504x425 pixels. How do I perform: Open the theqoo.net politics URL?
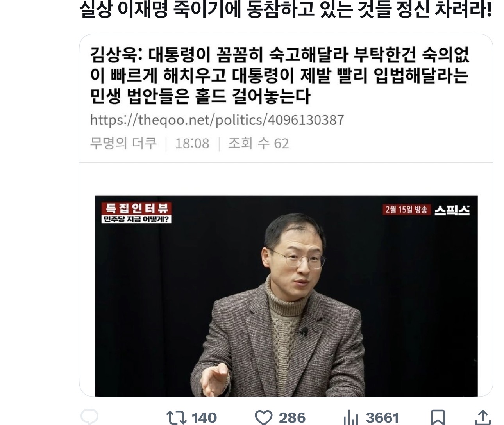pos(217,120)
